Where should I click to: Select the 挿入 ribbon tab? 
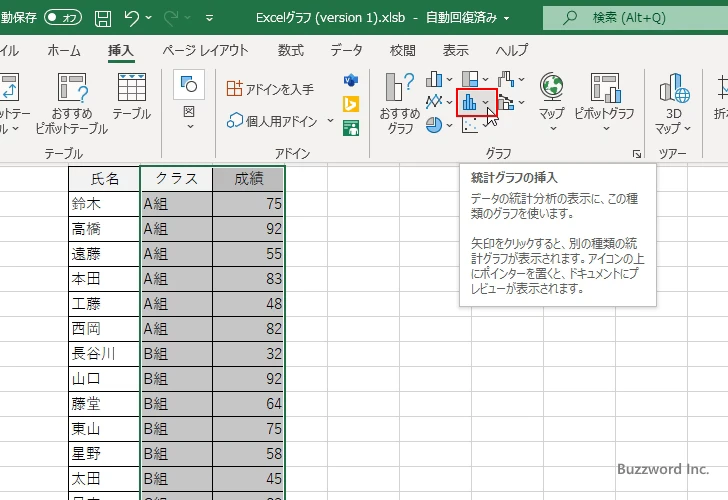coord(121,50)
